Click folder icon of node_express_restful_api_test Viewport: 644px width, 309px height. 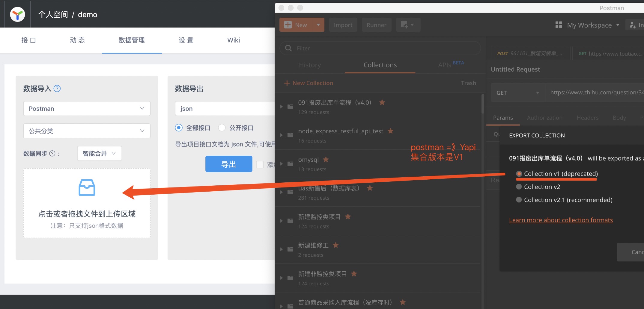click(x=290, y=135)
